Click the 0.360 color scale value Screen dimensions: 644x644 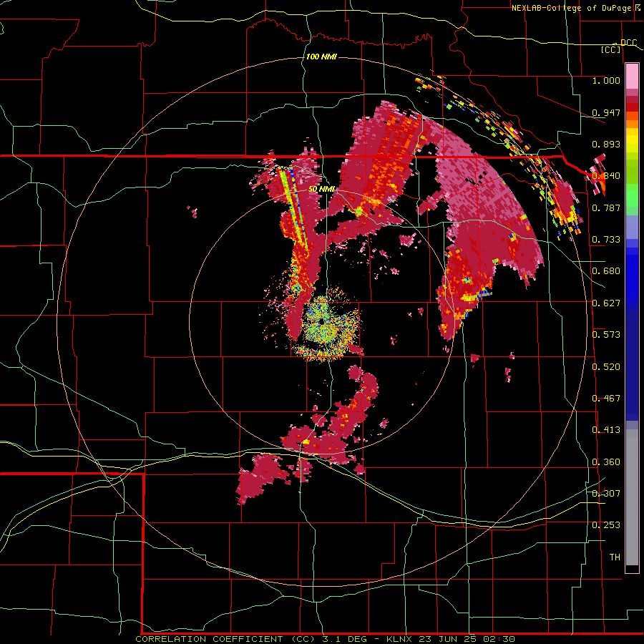[606, 462]
